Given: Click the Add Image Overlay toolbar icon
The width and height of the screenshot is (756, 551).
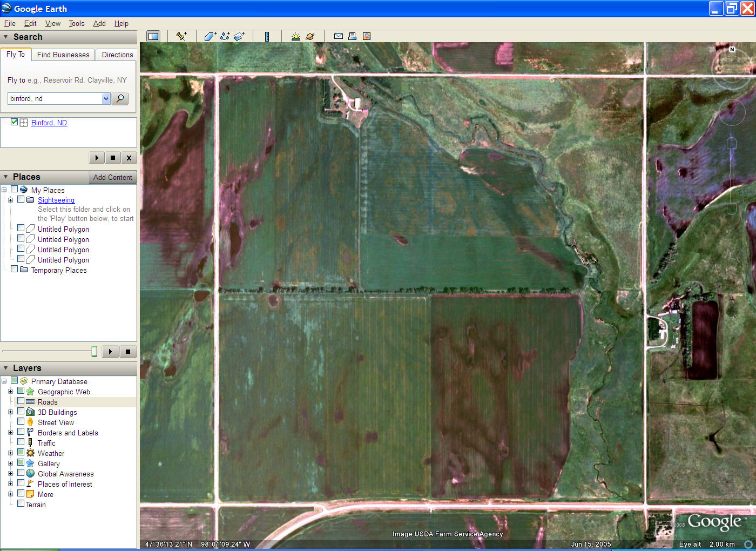Looking at the screenshot, I should [x=239, y=36].
